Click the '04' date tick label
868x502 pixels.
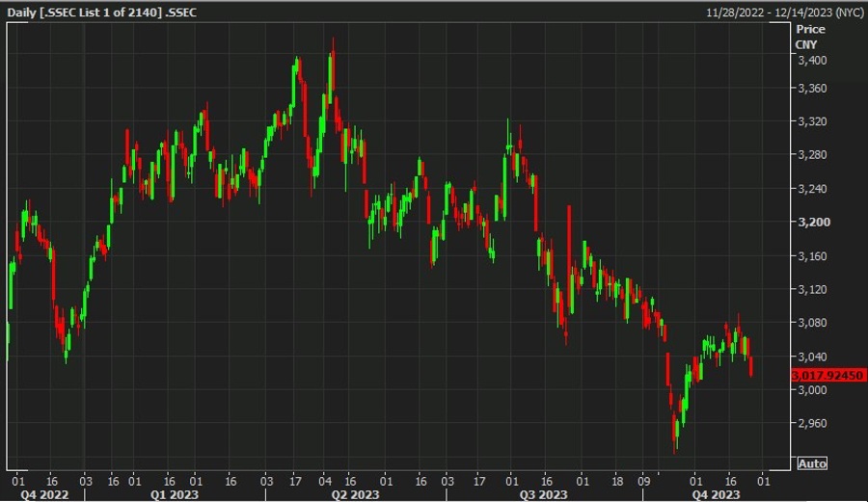click(x=325, y=481)
